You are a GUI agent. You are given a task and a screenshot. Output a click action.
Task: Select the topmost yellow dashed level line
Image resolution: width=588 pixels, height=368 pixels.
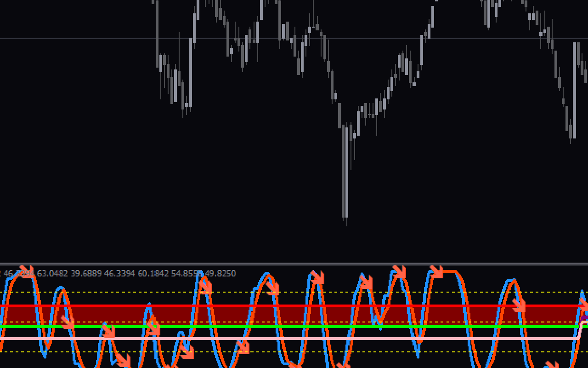coord(294,292)
